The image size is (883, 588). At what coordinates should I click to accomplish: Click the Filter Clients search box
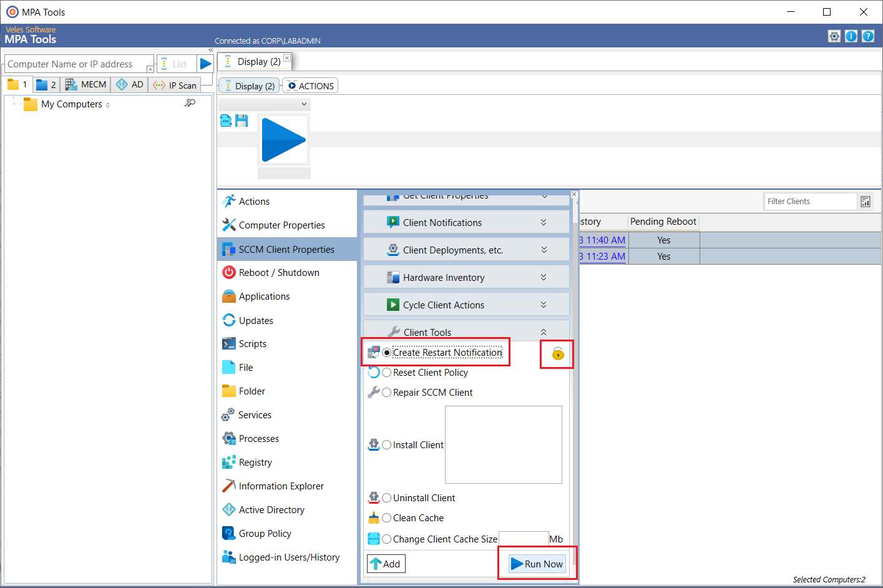coord(811,202)
